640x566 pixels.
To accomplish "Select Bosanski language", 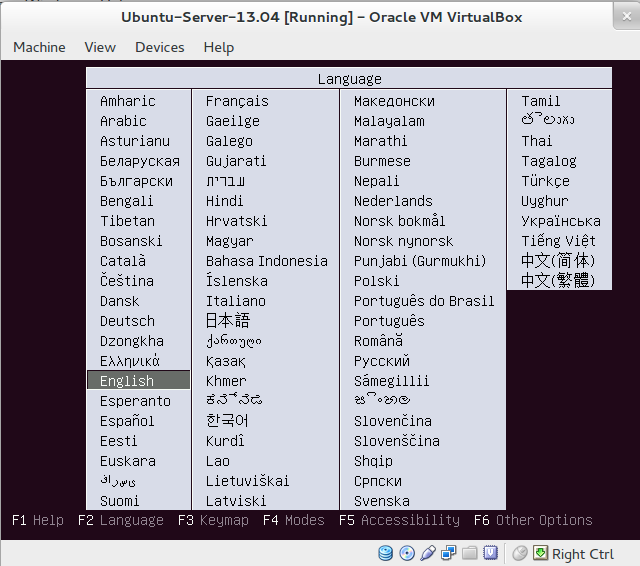I will (x=131, y=241).
